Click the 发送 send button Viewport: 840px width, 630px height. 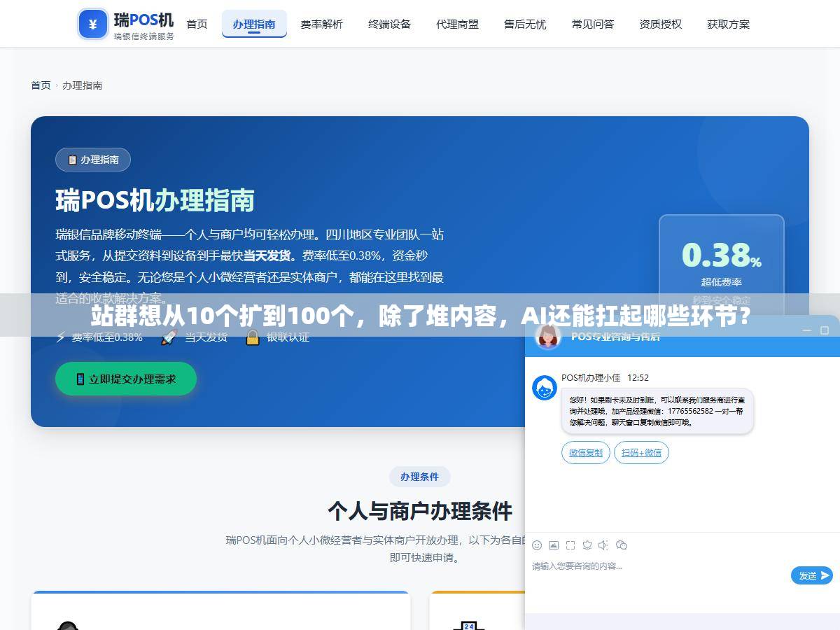pos(812,575)
